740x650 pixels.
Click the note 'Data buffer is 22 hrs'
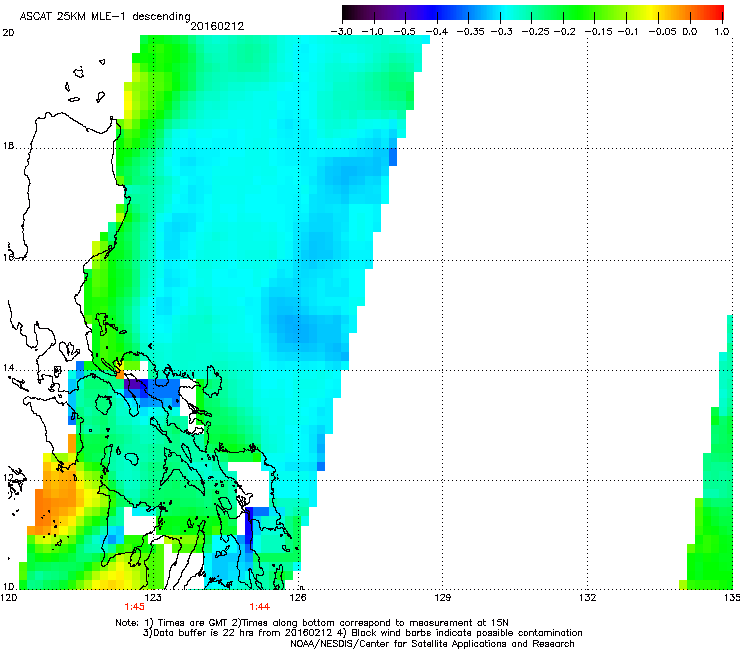coord(197,633)
